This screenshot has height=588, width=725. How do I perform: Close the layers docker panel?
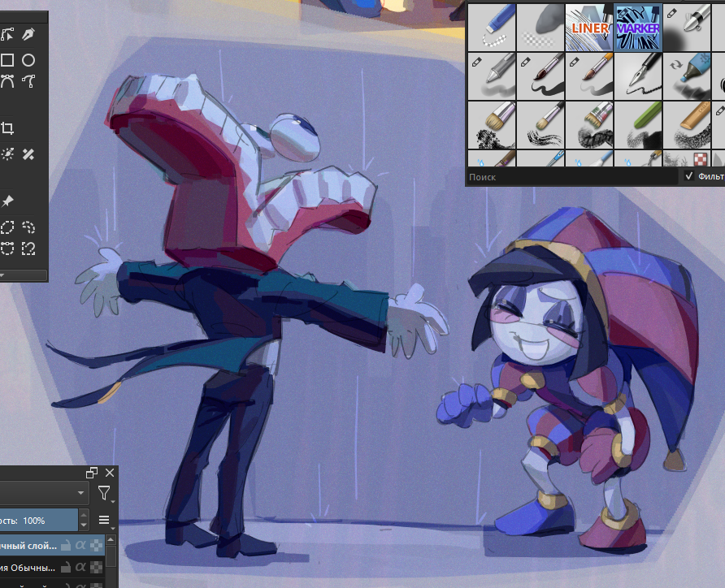pos(110,473)
